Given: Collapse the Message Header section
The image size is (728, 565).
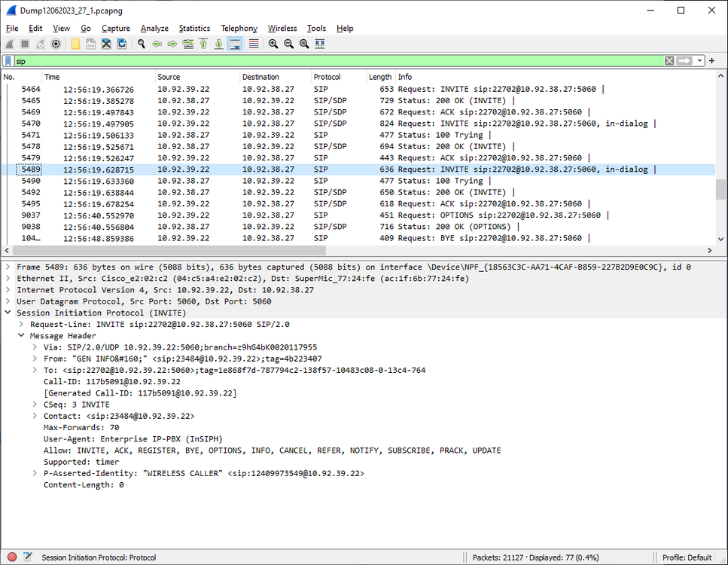Looking at the screenshot, I should [x=22, y=336].
